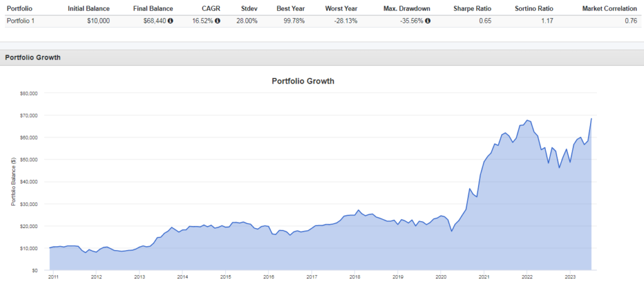Click info icon beside Max. Drawdown -35.56%

point(428,21)
